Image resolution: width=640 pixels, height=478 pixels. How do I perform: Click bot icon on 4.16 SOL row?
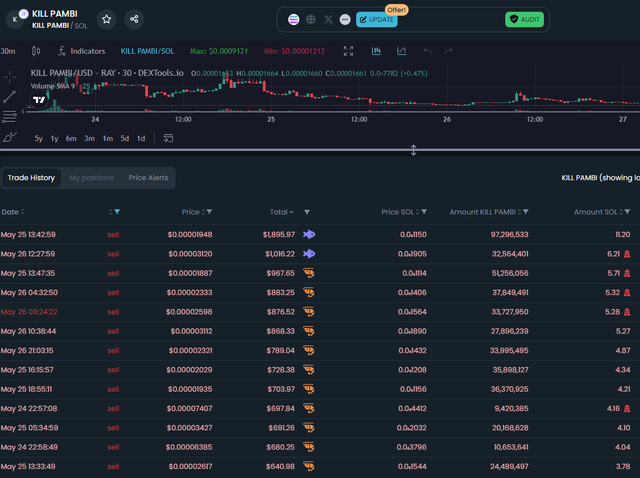tap(627, 409)
